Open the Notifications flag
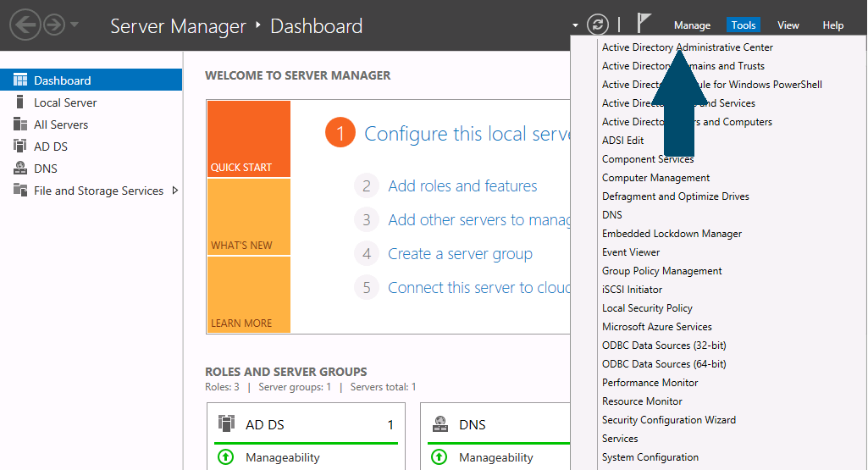This screenshot has height=470, width=868. pyautogui.click(x=643, y=23)
